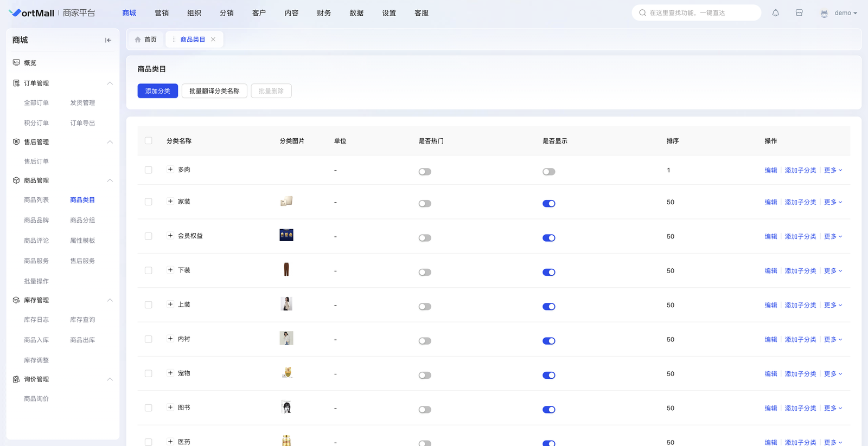
Task: Click the 概览 overview icon in sidebar
Action: 16,63
